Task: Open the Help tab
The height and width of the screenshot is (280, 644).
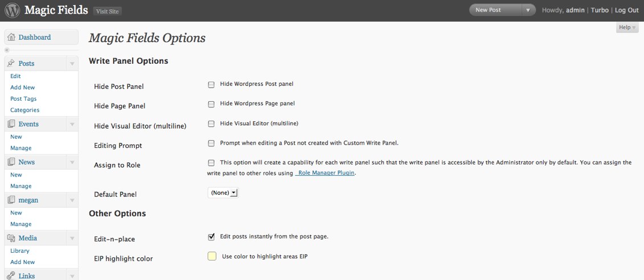Action: (x=627, y=27)
